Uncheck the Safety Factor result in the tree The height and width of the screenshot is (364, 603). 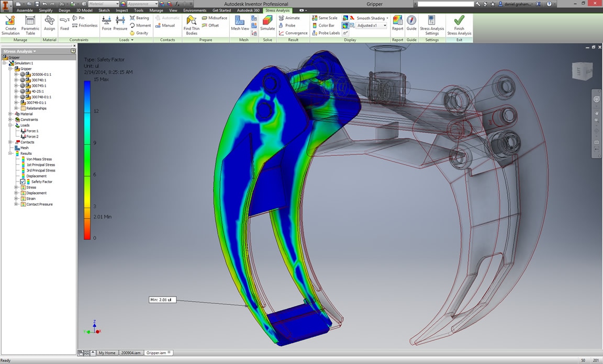[x=23, y=181]
